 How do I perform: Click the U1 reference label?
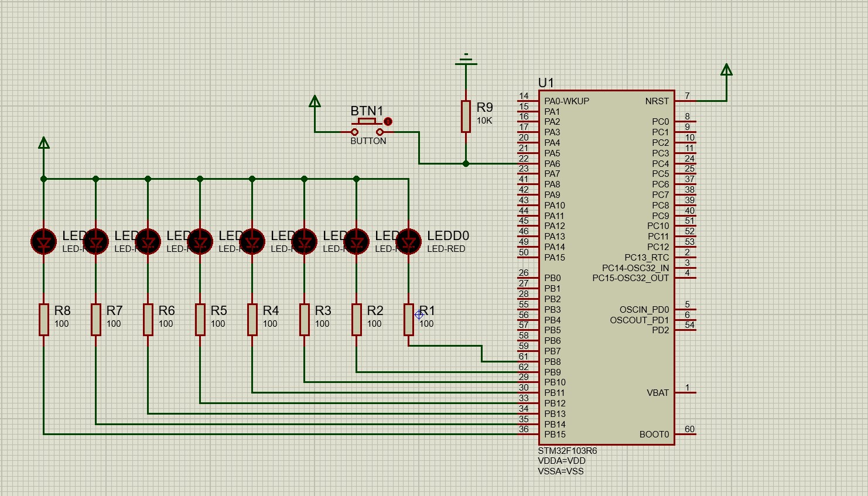pyautogui.click(x=546, y=83)
